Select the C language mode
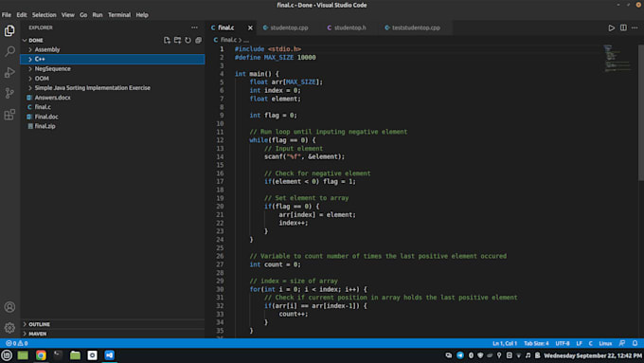The image size is (644, 363). [591, 343]
